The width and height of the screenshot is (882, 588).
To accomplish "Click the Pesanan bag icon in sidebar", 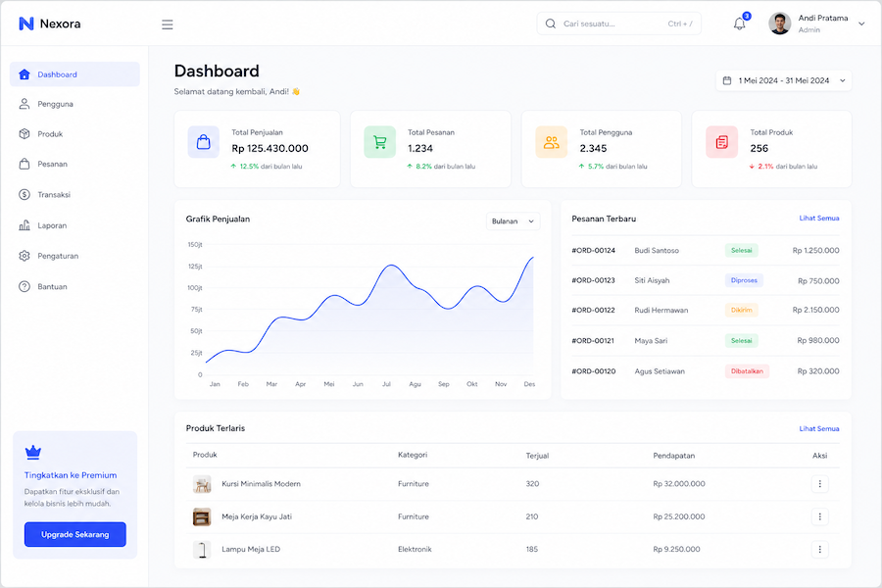I will click(x=24, y=164).
